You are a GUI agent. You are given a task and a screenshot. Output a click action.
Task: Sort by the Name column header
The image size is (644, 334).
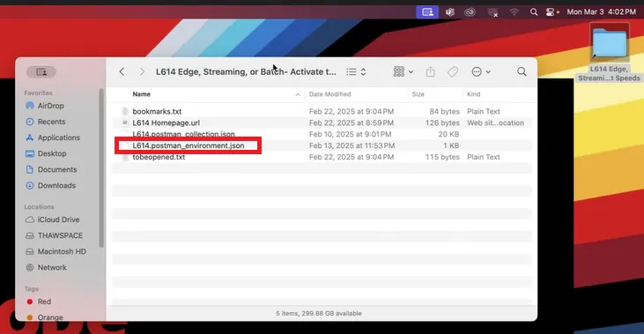141,94
